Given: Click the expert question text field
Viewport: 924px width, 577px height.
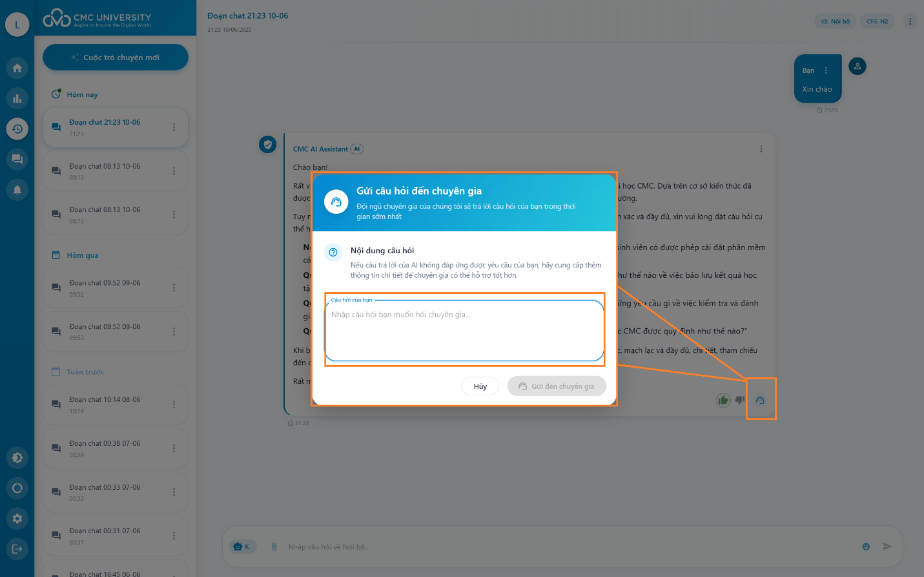Looking at the screenshot, I should click(x=464, y=330).
